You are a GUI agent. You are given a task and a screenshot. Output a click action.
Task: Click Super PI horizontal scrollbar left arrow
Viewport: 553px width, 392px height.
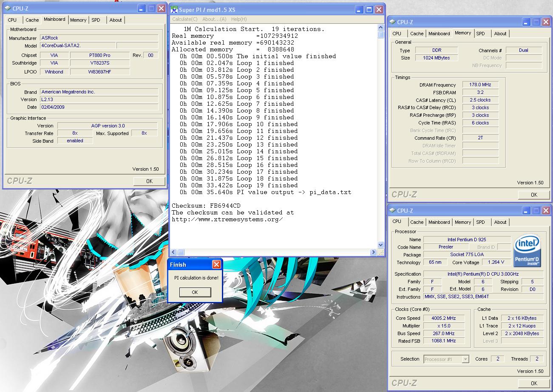tap(173, 252)
